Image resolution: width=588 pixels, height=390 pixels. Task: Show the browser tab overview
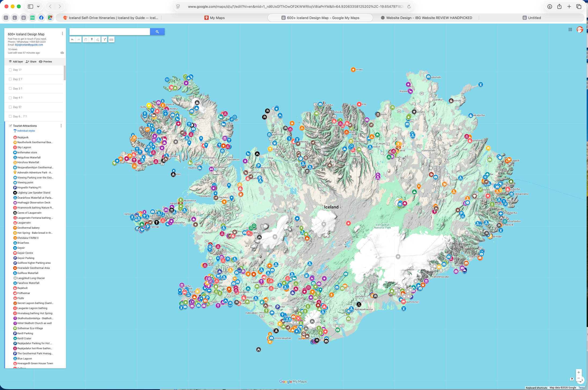579,6
